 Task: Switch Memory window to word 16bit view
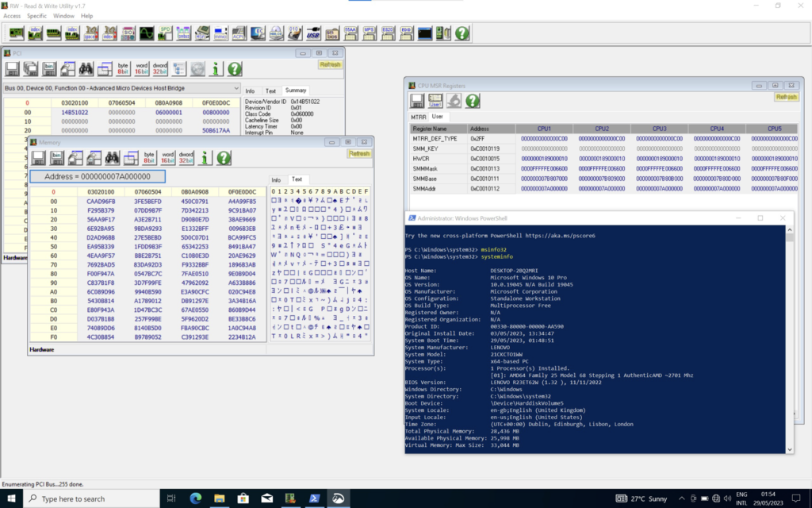tap(168, 158)
